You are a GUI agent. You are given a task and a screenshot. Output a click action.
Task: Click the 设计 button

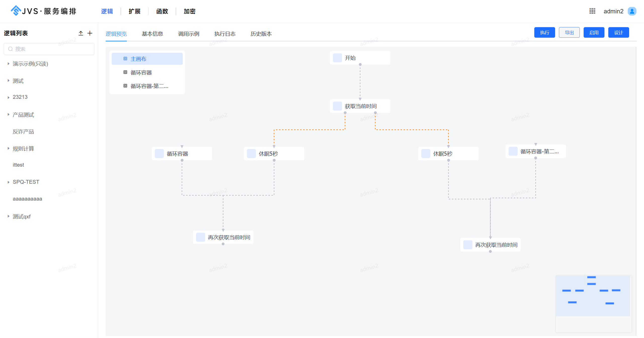coord(619,32)
